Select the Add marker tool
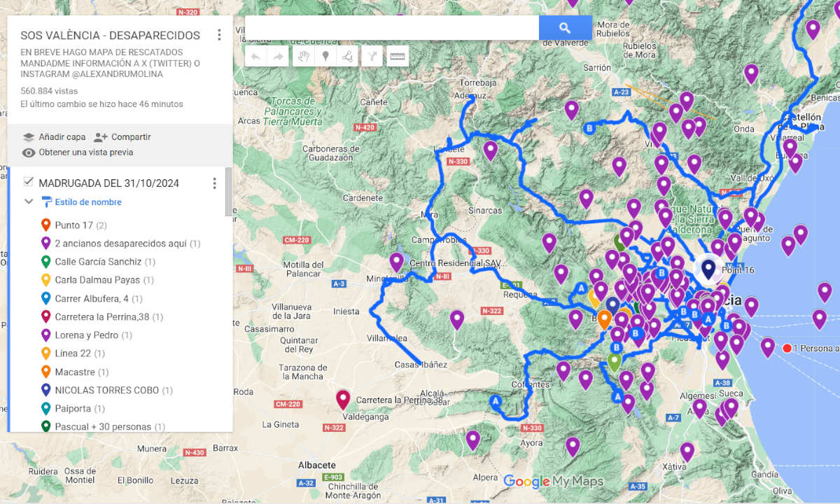 (325, 56)
